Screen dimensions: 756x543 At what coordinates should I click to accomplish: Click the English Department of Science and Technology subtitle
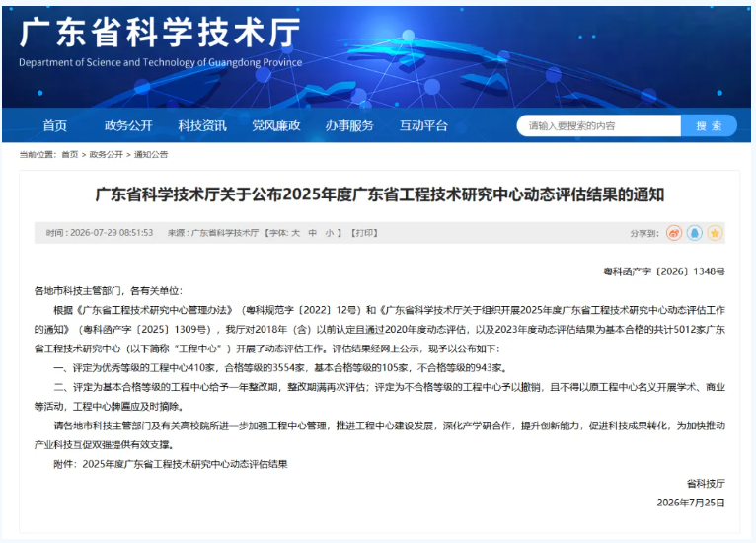tap(161, 62)
